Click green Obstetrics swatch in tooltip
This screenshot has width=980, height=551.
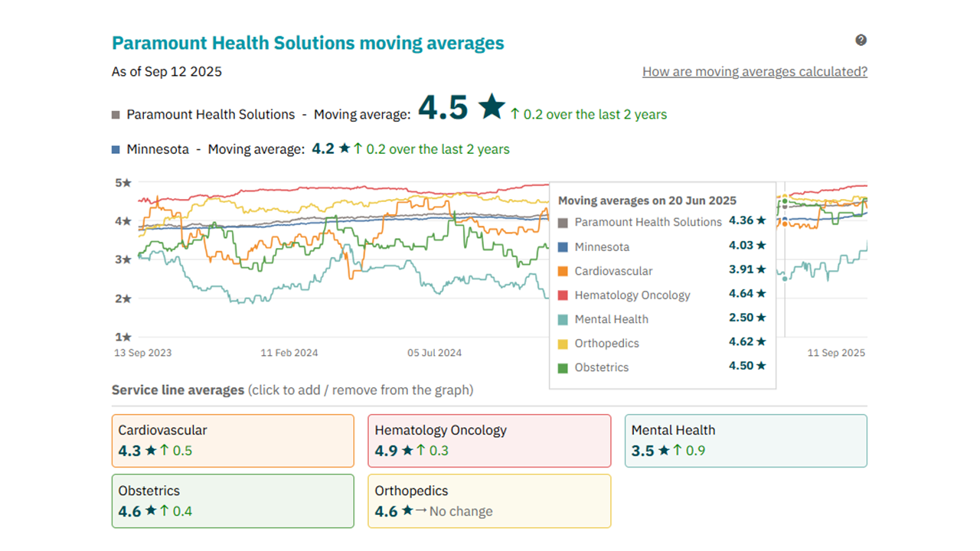pos(563,367)
